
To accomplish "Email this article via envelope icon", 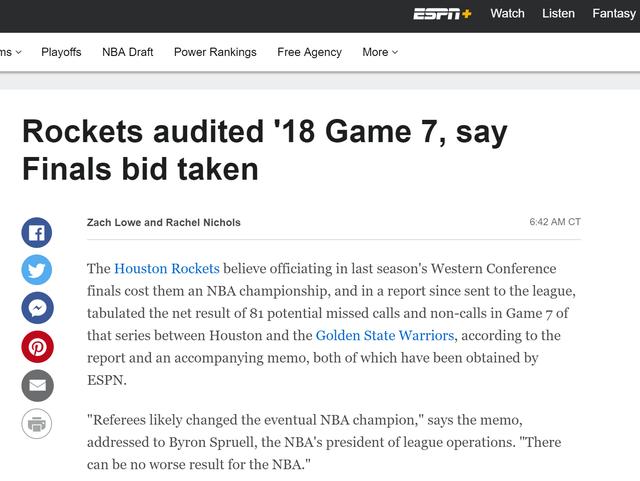I will pos(37,385).
